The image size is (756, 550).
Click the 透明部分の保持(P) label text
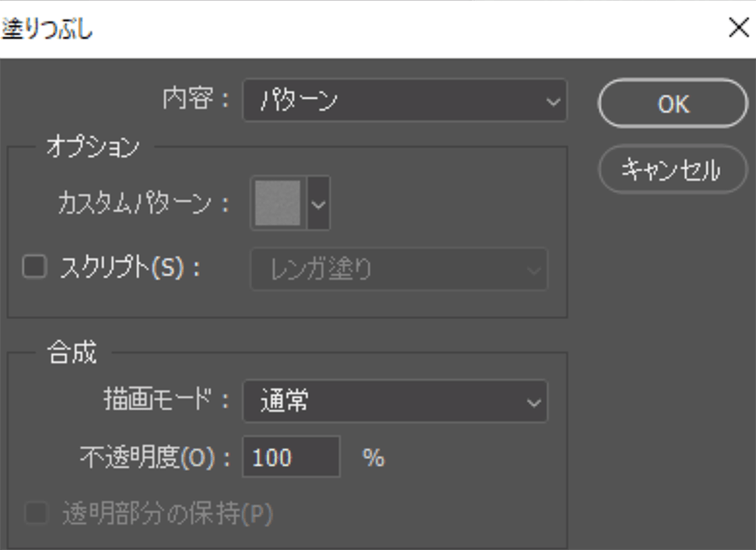pos(168,514)
